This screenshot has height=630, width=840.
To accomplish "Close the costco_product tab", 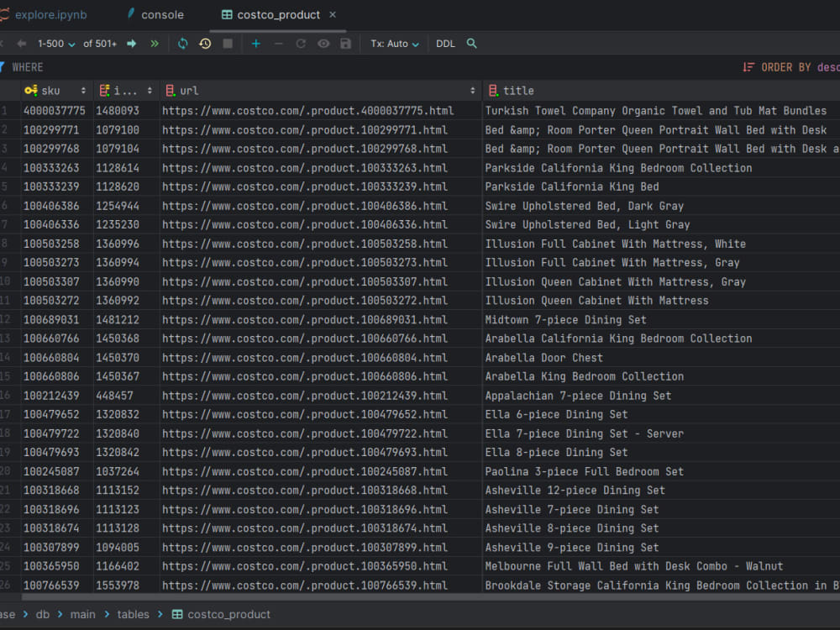I will point(333,14).
